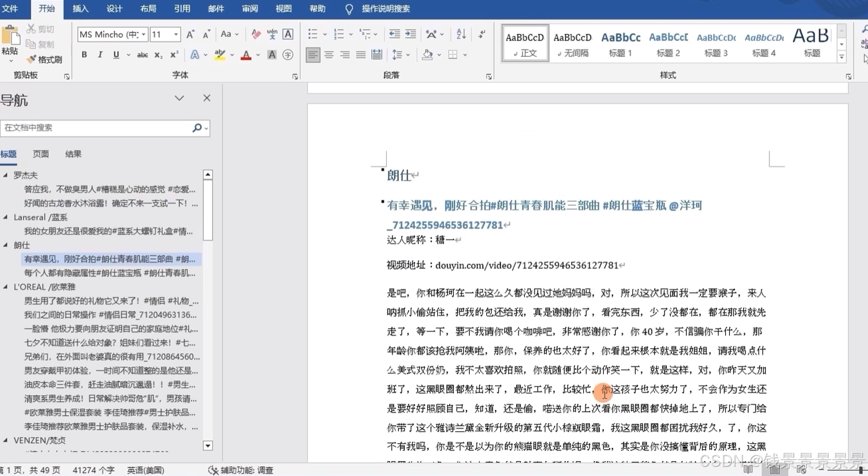This screenshot has height=476, width=868.
Task: Apply superscript formatting
Action: 174,54
